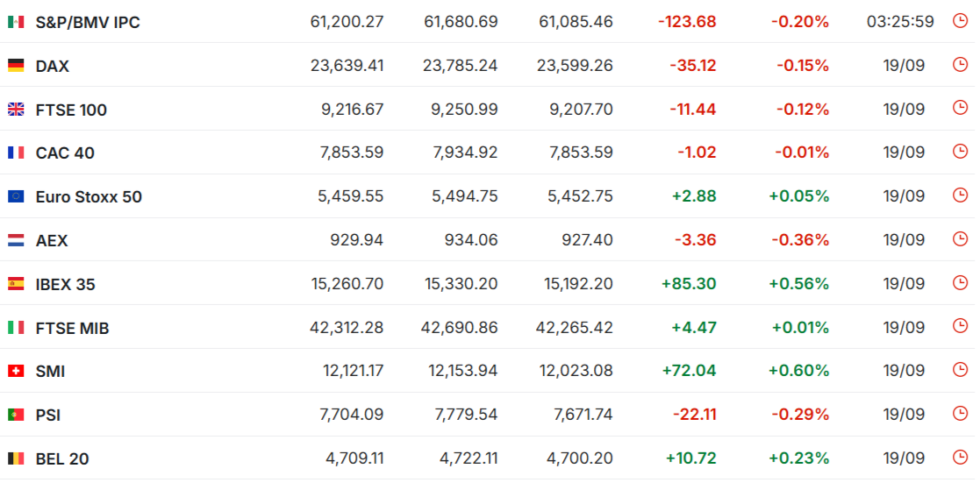Screen dimensions: 980x483
Task: Click the clock icon in AEX row
Action: [959, 239]
